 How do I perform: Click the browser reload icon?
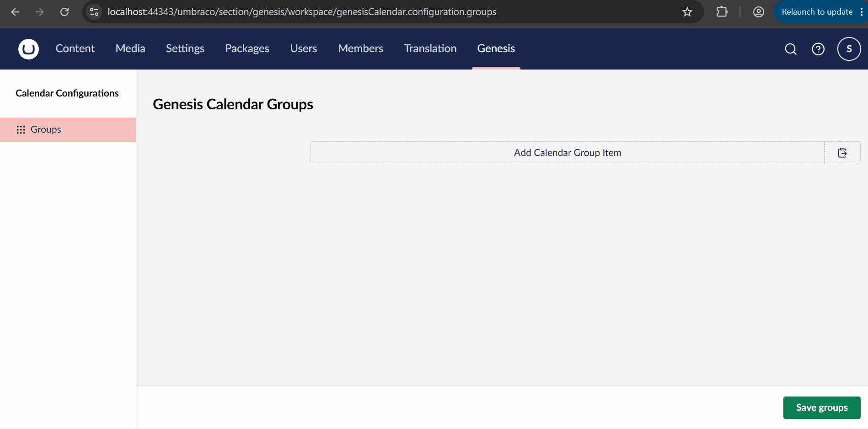pyautogui.click(x=64, y=12)
